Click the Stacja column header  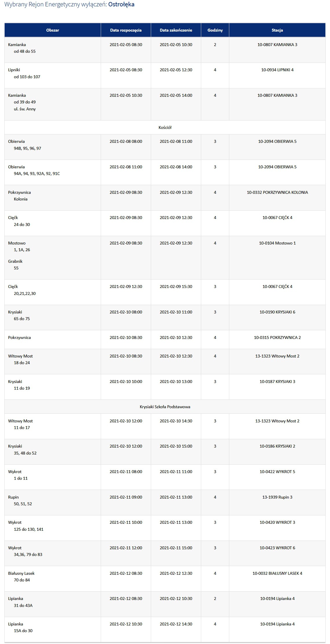(x=277, y=30)
